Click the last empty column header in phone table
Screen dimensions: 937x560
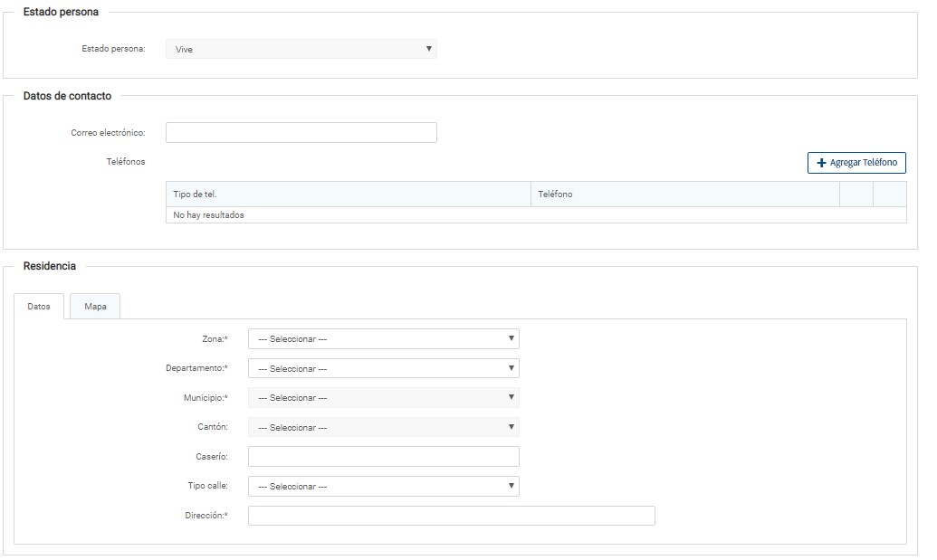(889, 195)
